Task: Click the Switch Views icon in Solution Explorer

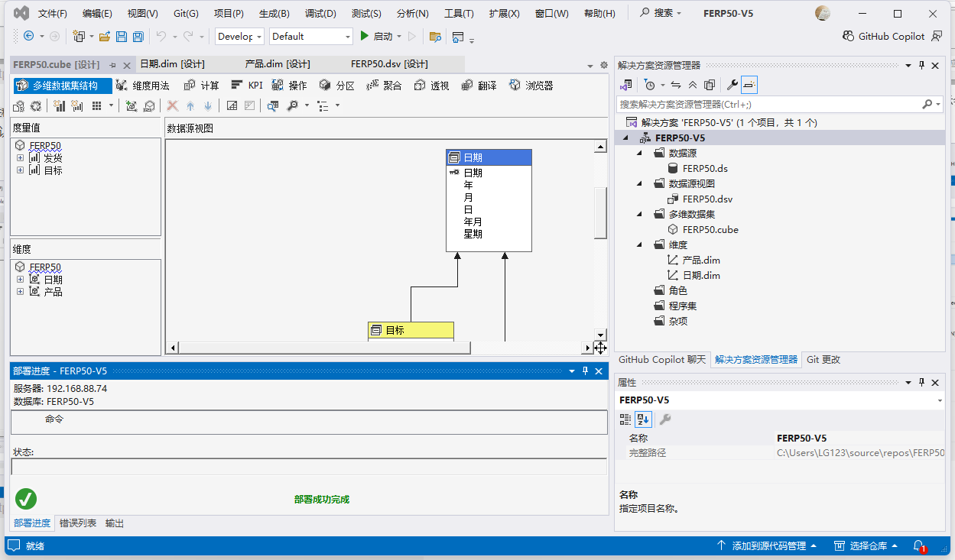Action: pos(626,85)
